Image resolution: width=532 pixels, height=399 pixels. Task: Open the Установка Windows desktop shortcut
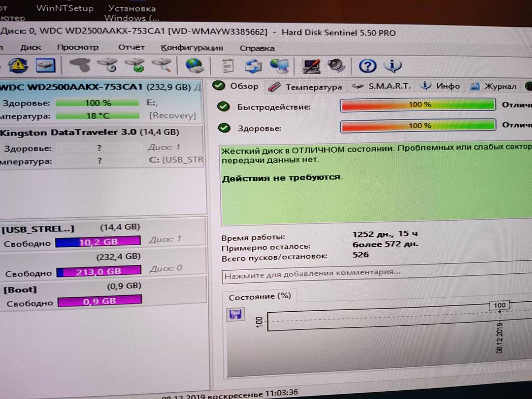(132, 13)
